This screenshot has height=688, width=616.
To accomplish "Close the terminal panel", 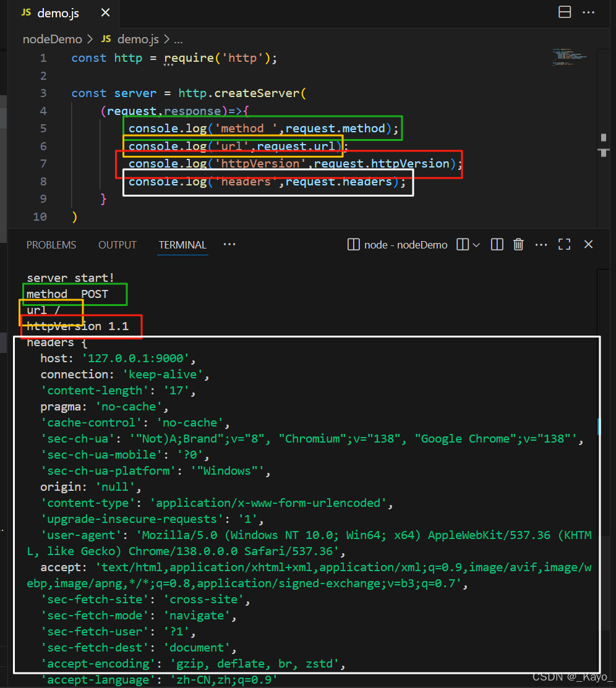I will tap(588, 244).
